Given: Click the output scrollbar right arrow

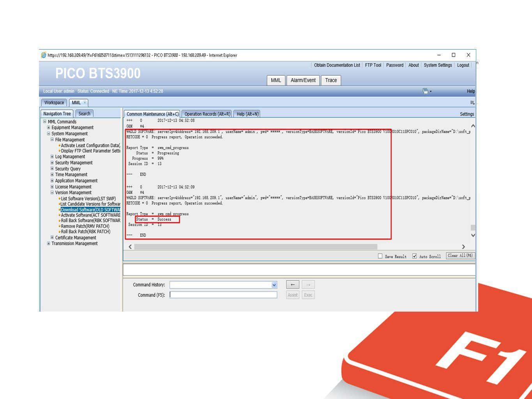Looking at the screenshot, I should [x=463, y=246].
